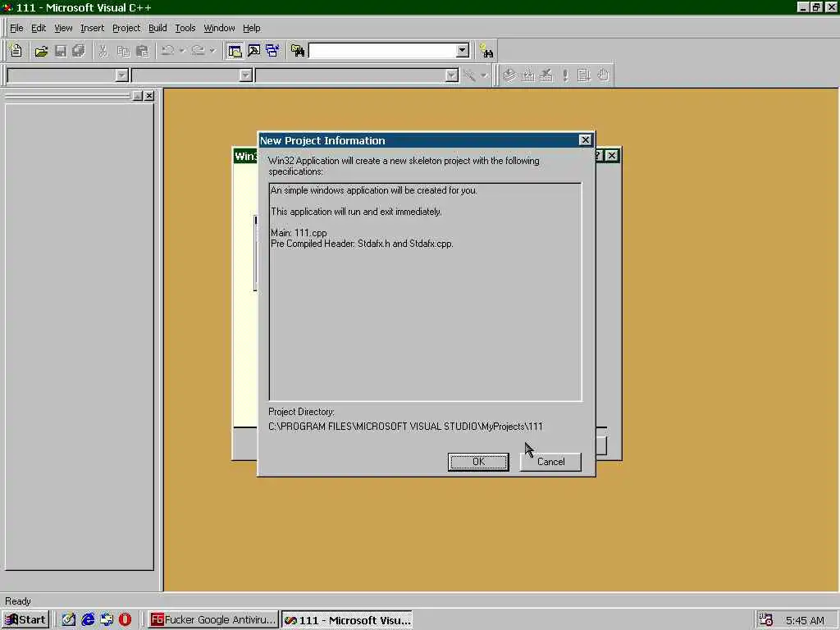Close the docked workspace pane

tap(149, 96)
